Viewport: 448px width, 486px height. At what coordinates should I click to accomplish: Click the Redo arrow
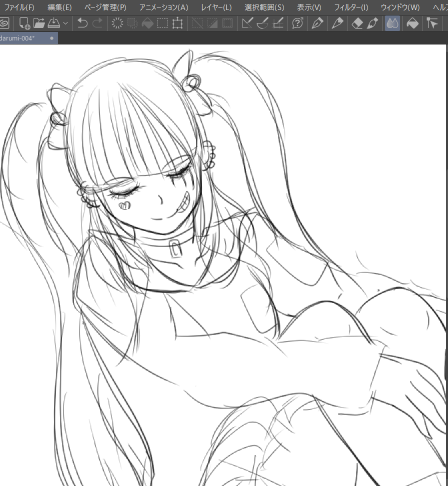point(97,23)
